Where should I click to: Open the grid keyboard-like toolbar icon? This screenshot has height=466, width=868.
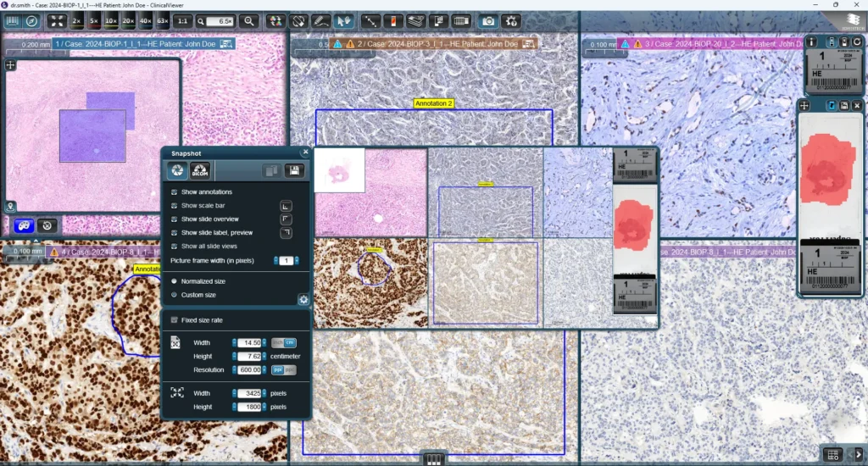(x=461, y=21)
